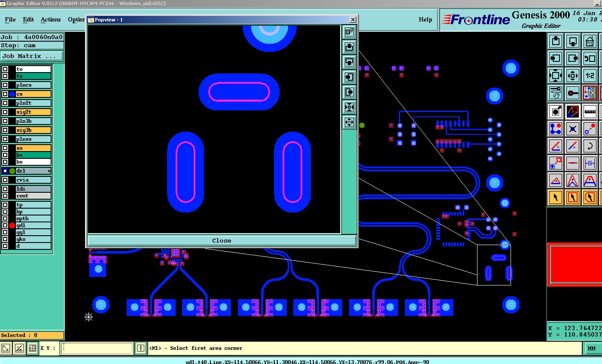The width and height of the screenshot is (602, 364).
Task: Click the red triangle reshape icon
Action: (x=556, y=180)
